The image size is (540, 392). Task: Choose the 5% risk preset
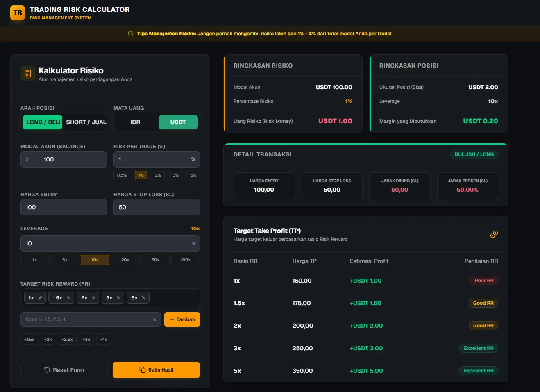coord(193,175)
